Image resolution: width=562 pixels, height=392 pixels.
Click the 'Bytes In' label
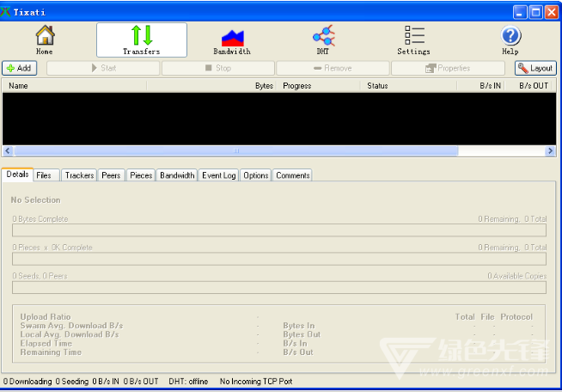(299, 326)
